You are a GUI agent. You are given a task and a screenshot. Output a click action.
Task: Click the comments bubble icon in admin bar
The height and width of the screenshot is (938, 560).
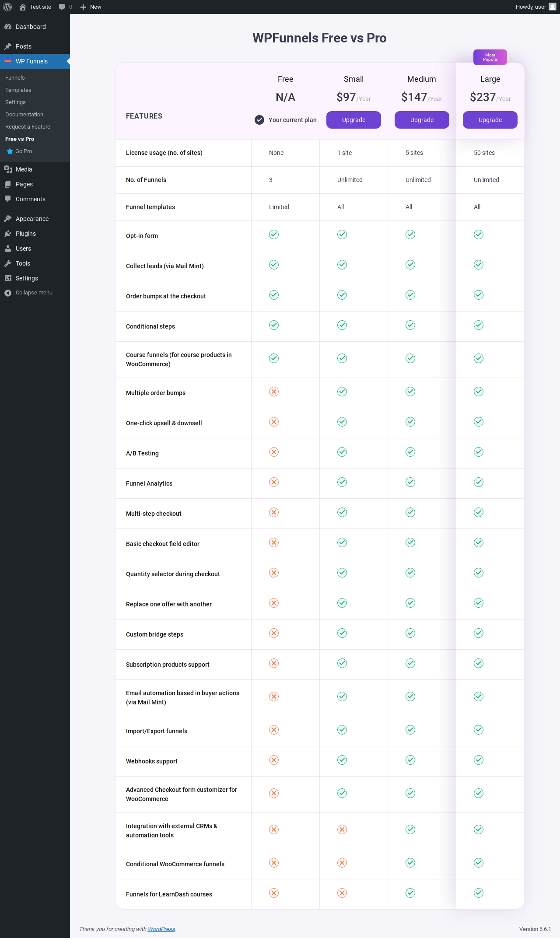(62, 7)
